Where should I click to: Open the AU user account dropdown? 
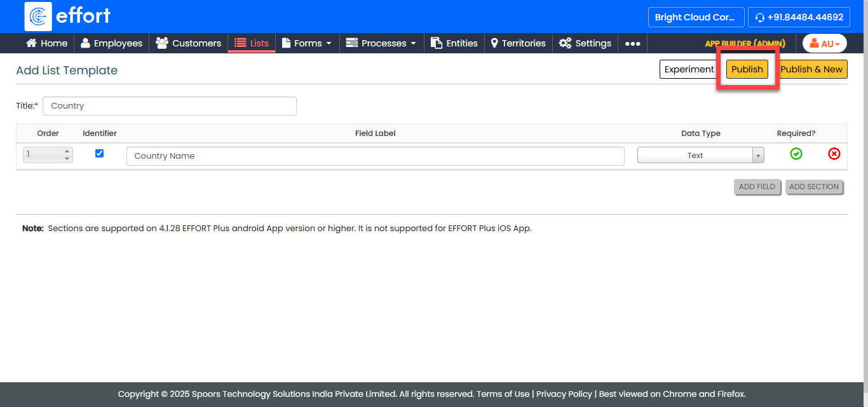pos(824,43)
